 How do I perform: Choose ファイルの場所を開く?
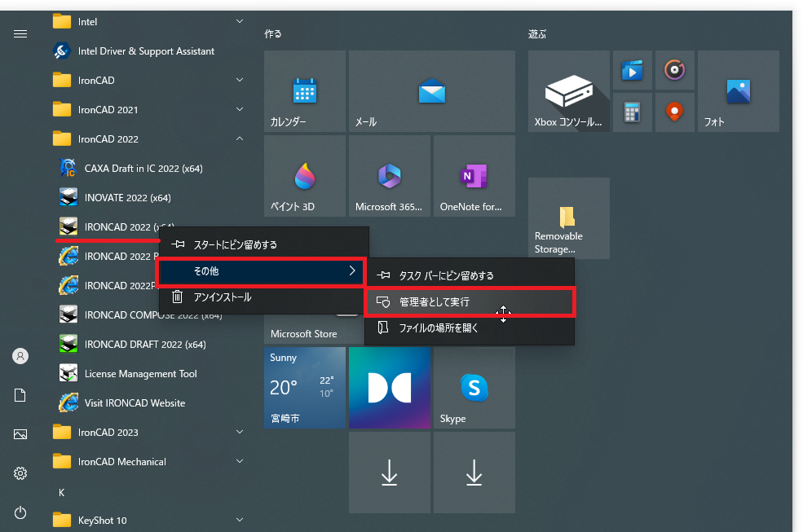point(470,328)
